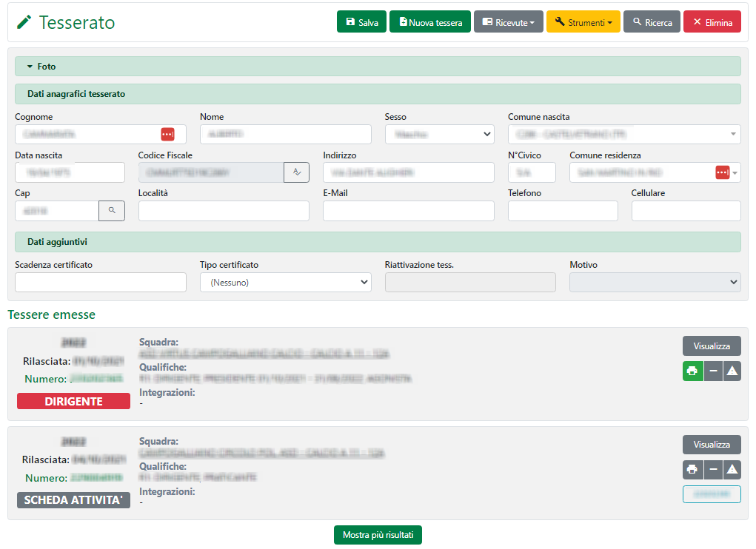Click the minus icon on DIRIGENTE card
The width and height of the screenshot is (756, 549).
coord(712,371)
